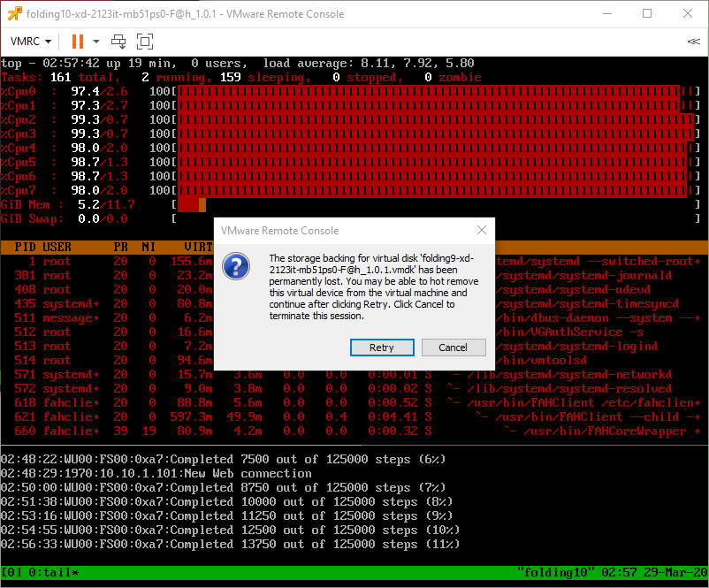Click the PID 381 systemd-journald process row
The width and height of the screenshot is (709, 588).
point(354,276)
